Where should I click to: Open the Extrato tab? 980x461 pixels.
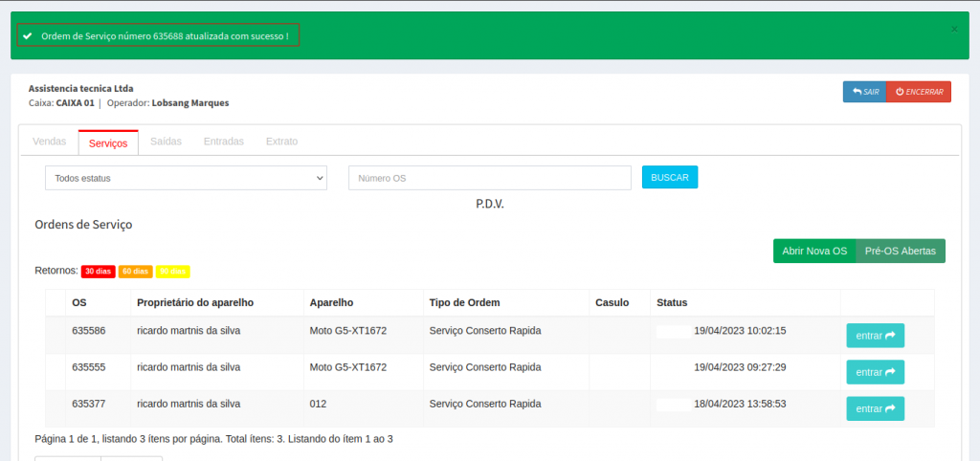281,142
